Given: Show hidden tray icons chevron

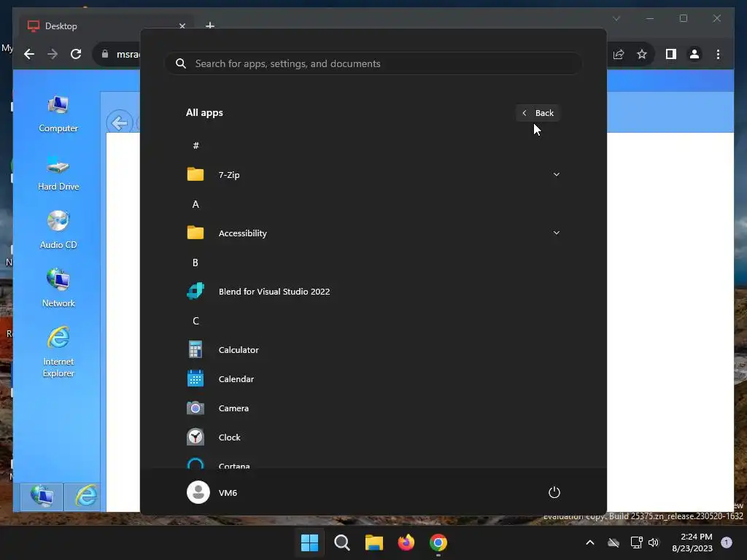Looking at the screenshot, I should (x=589, y=542).
